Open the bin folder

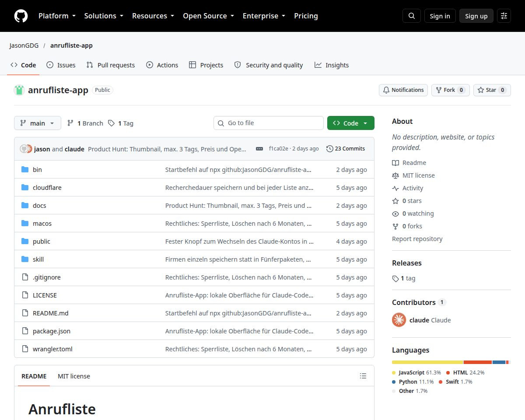(x=37, y=170)
